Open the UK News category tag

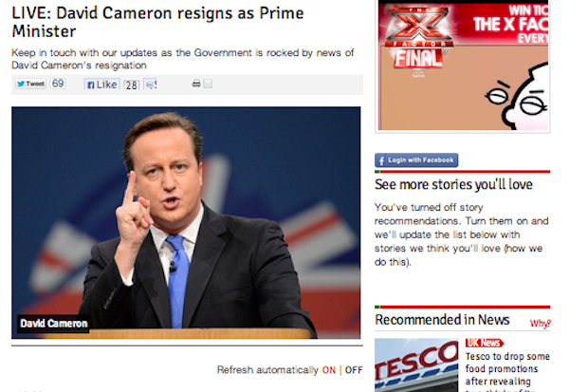[x=484, y=343]
